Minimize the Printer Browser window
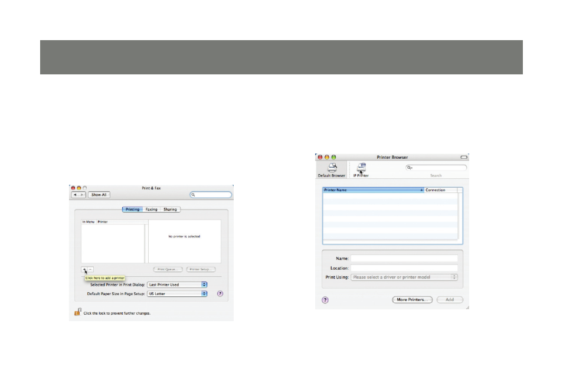 (327, 157)
